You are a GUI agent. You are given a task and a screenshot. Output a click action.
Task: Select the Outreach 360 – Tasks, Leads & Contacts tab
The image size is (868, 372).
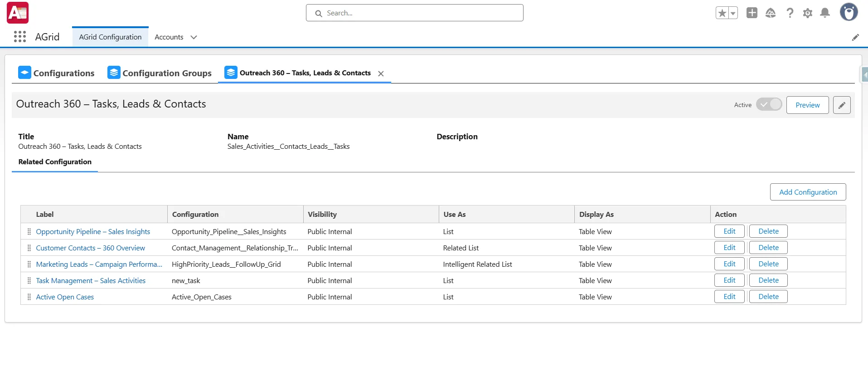coord(305,73)
